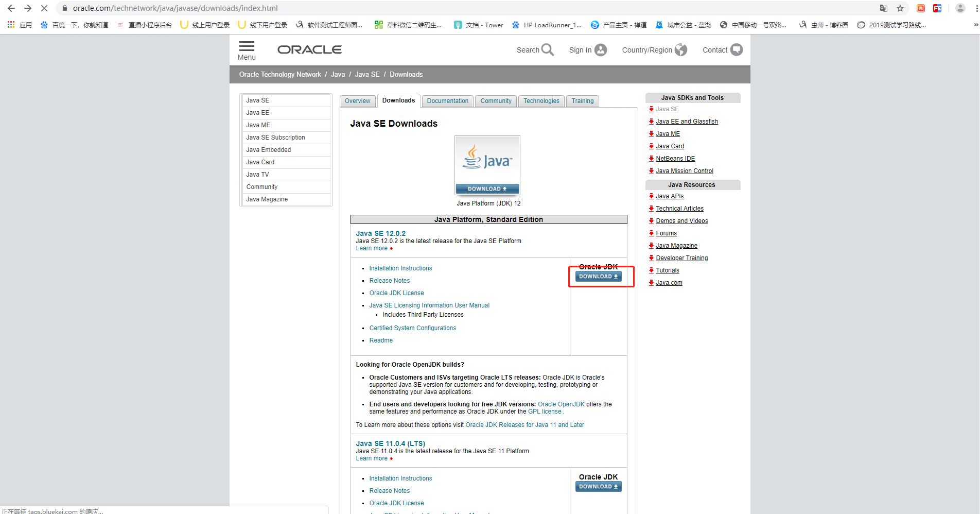Open Release Notes for Java SE 12.0.2

[390, 281]
